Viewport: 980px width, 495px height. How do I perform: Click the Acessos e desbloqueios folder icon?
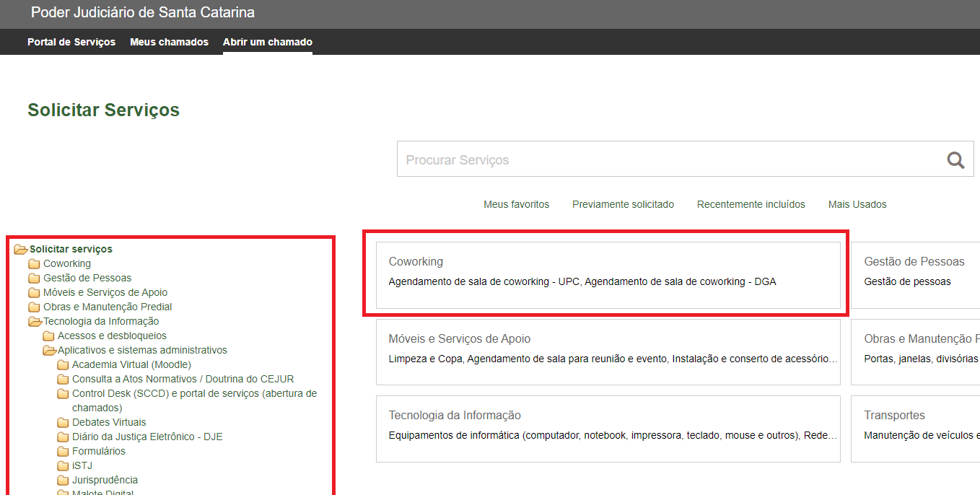(x=48, y=336)
